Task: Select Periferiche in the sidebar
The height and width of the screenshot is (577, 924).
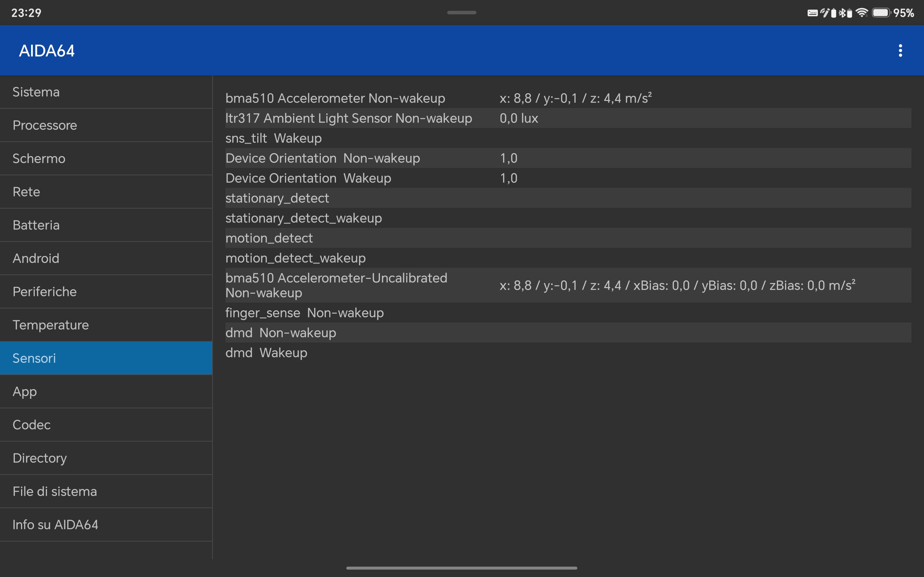Action: pos(106,291)
